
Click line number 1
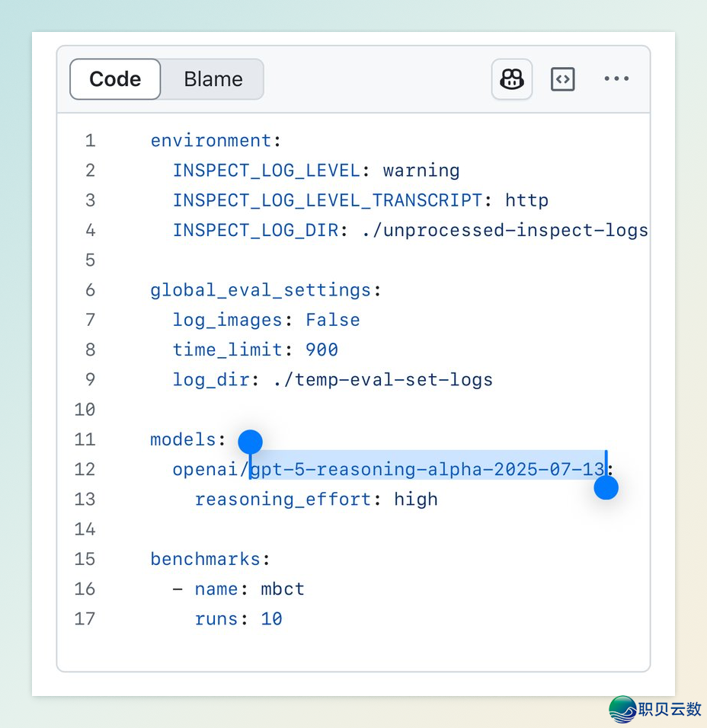point(90,140)
